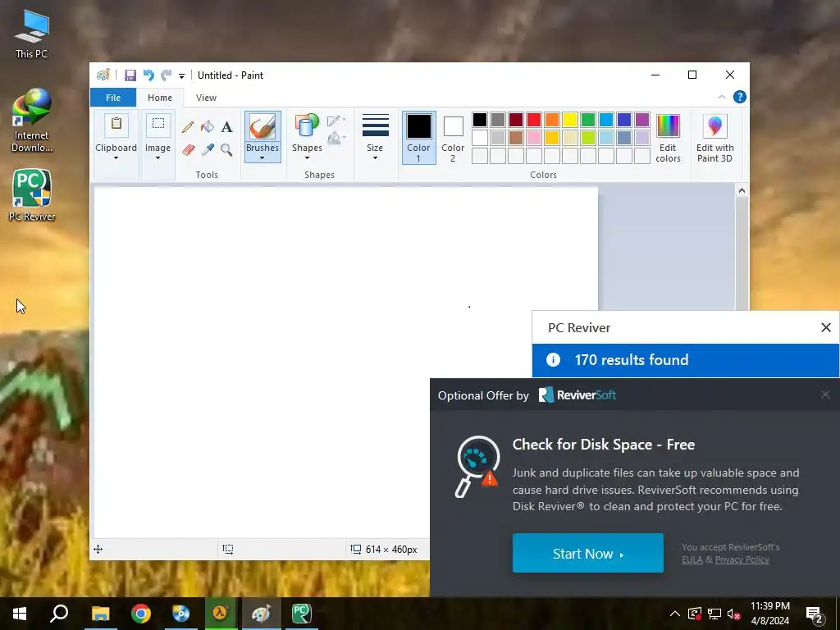The image size is (840, 630).
Task: Collapse the ribbon with chevron
Action: pyautogui.click(x=722, y=97)
